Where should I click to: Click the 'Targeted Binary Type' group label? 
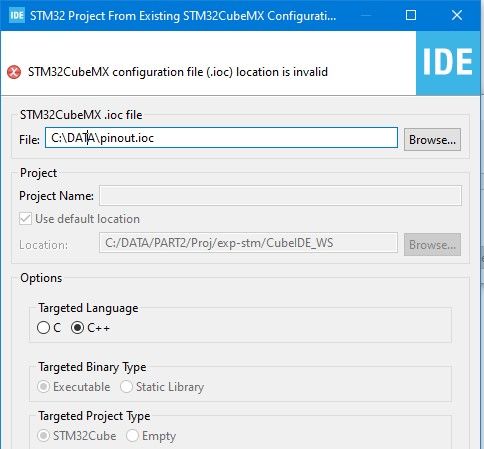pyautogui.click(x=92, y=367)
